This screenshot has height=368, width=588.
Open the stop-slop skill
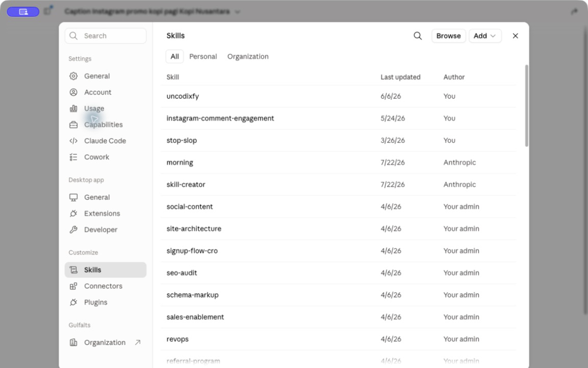tap(338, 141)
